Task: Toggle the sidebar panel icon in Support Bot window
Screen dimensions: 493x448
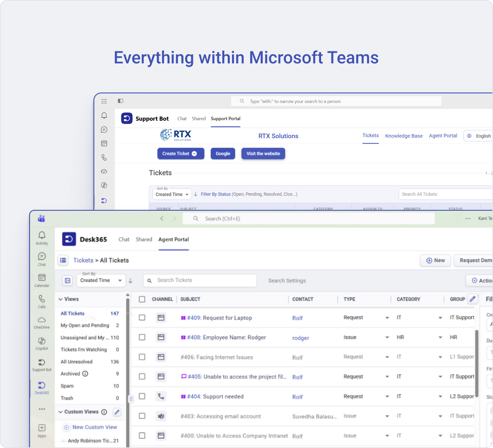Action: (120, 101)
